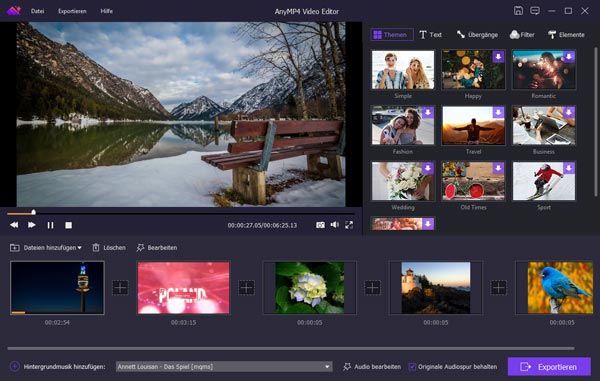Switch to the Filter tab

[x=522, y=35]
